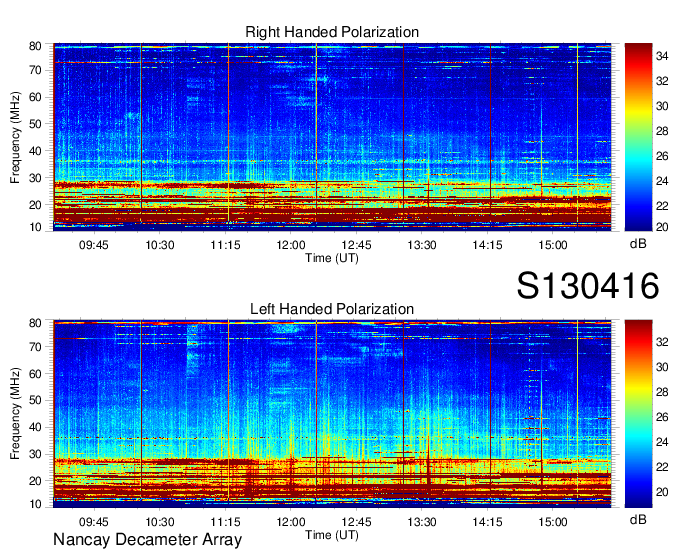Click the 70 MHz tick label of bottom plot
Image resolution: width=680 pixels, height=552 pixels.
(35, 347)
